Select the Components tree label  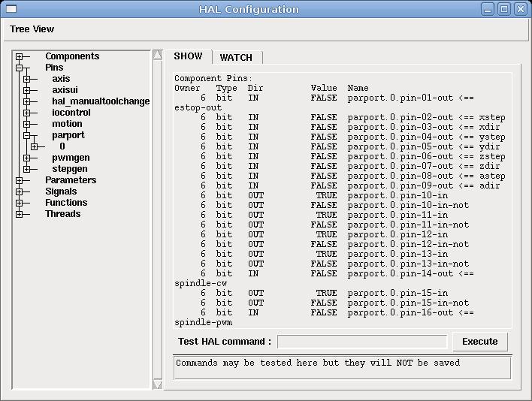(x=72, y=56)
